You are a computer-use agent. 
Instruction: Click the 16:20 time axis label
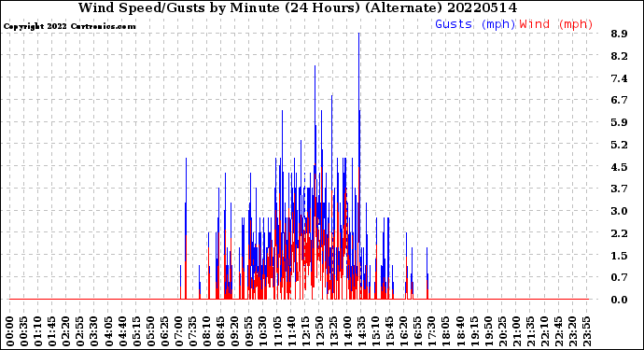[x=403, y=331]
